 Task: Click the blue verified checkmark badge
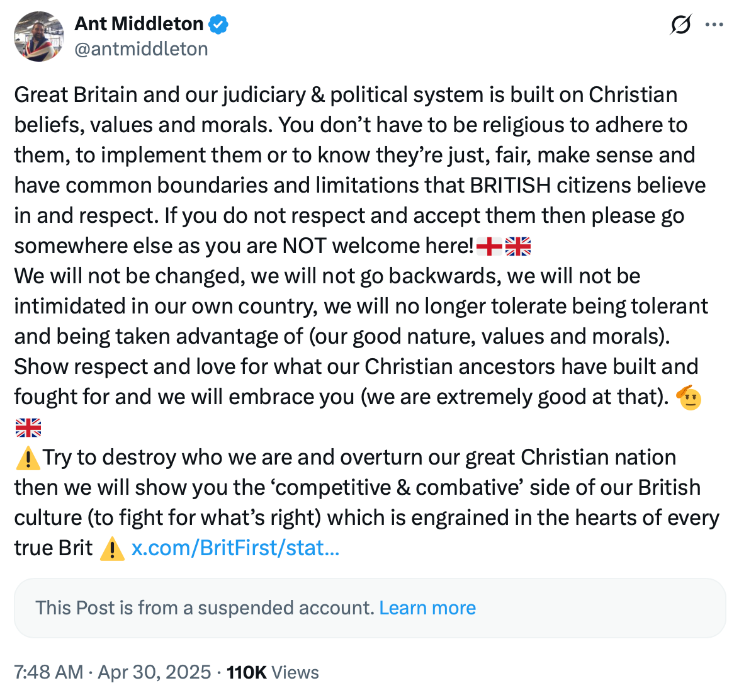pos(218,25)
